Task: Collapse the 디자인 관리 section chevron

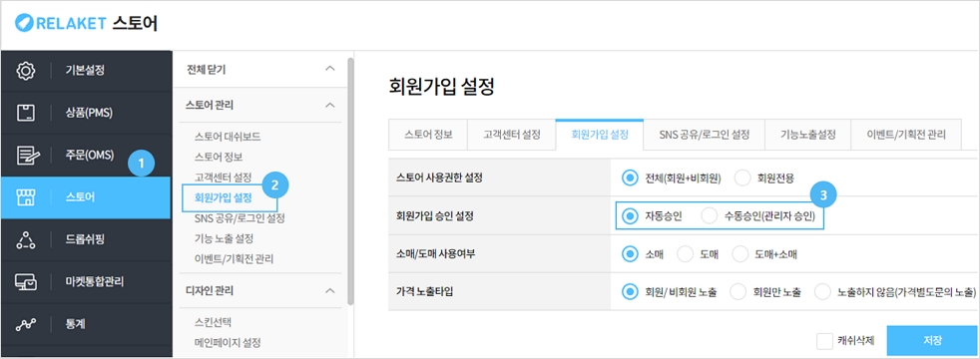Action: [330, 290]
